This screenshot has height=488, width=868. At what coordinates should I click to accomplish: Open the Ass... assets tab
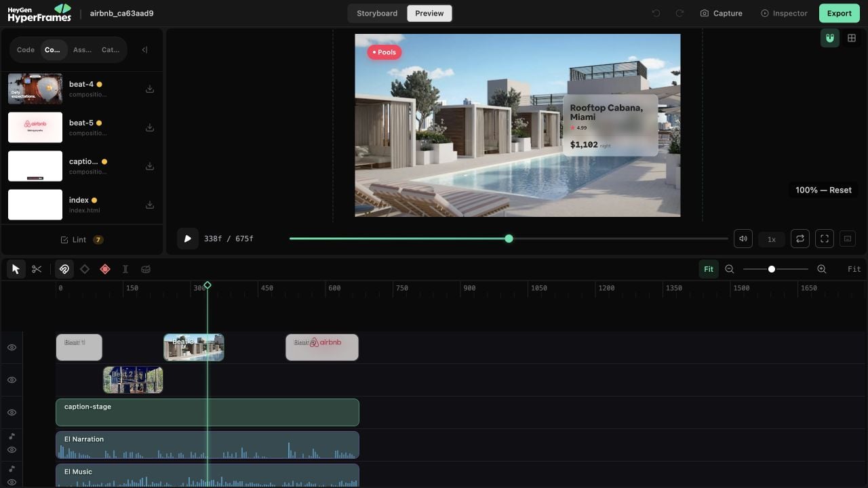coord(82,49)
